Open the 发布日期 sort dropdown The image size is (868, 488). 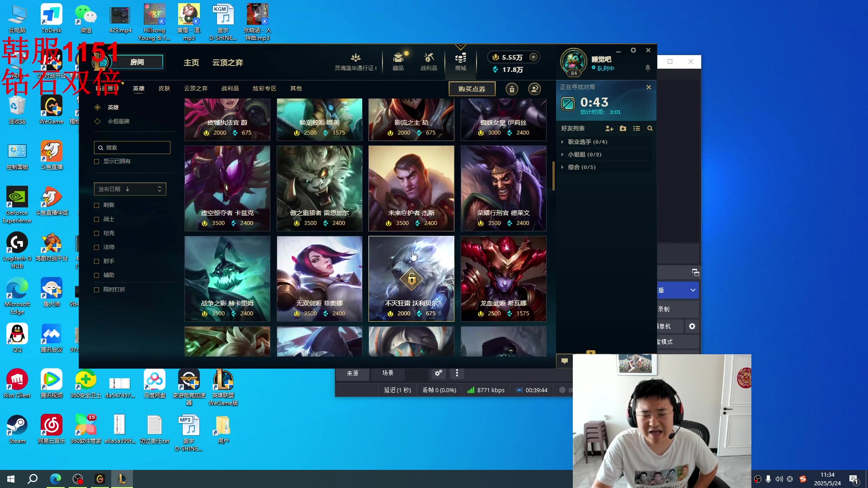click(x=130, y=189)
